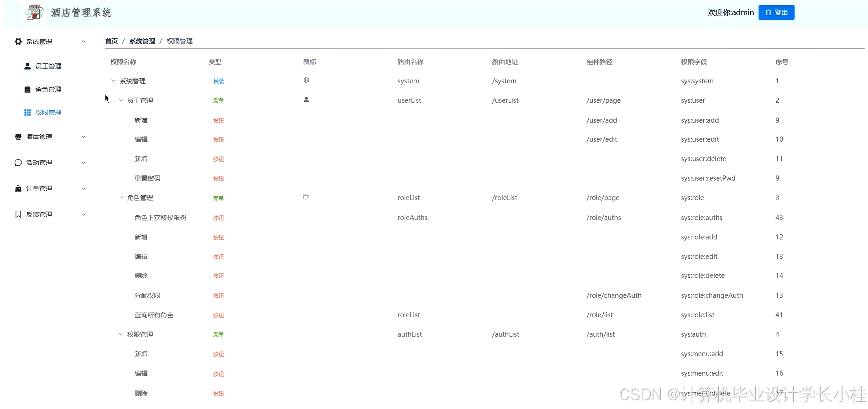The height and width of the screenshot is (409, 868).
Task: Click the 权限管理 breadcrumb item
Action: (180, 41)
